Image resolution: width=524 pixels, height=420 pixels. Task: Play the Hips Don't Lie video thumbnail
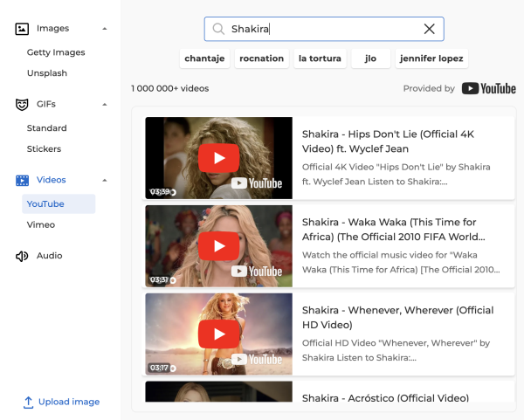click(x=218, y=159)
